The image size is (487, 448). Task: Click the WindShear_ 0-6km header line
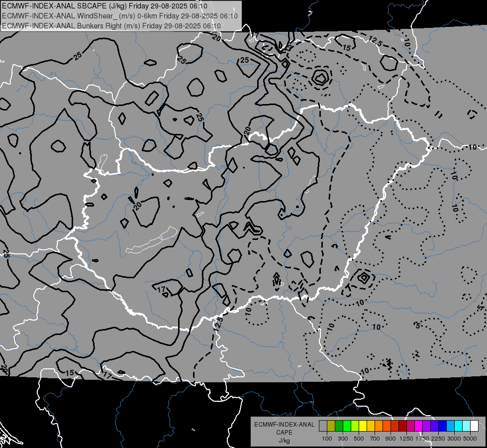point(120,16)
